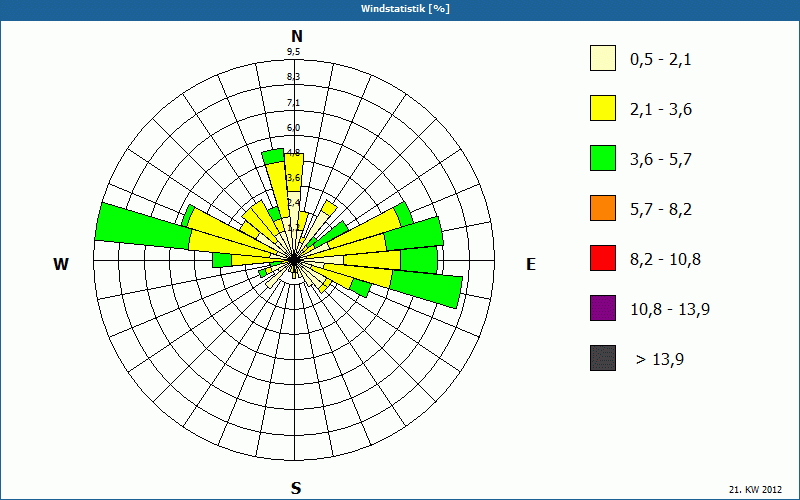Click the legend label '> 13,9'

pyautogui.click(x=660, y=360)
